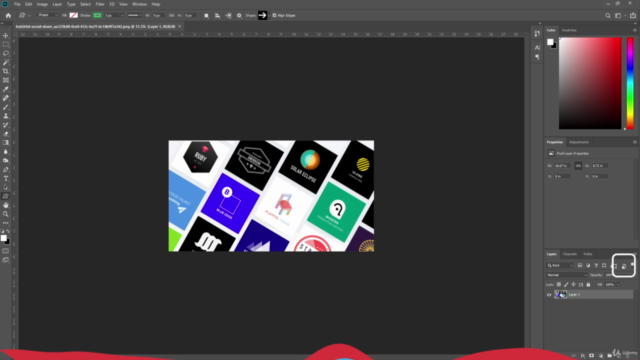This screenshot has width=640, height=360.
Task: Switch to the Adjustments tab
Action: point(579,142)
